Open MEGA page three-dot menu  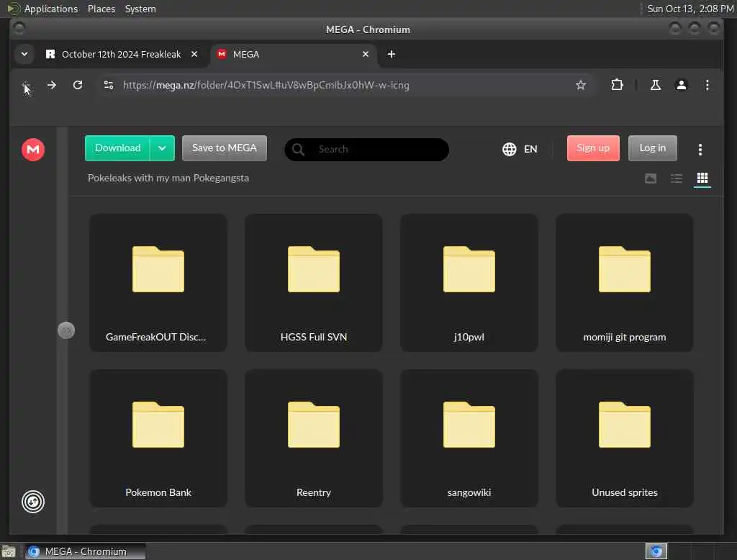[700, 150]
